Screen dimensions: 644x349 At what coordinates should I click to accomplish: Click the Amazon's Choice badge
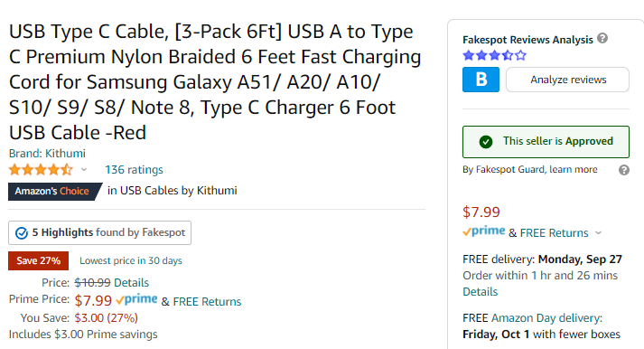coord(52,191)
